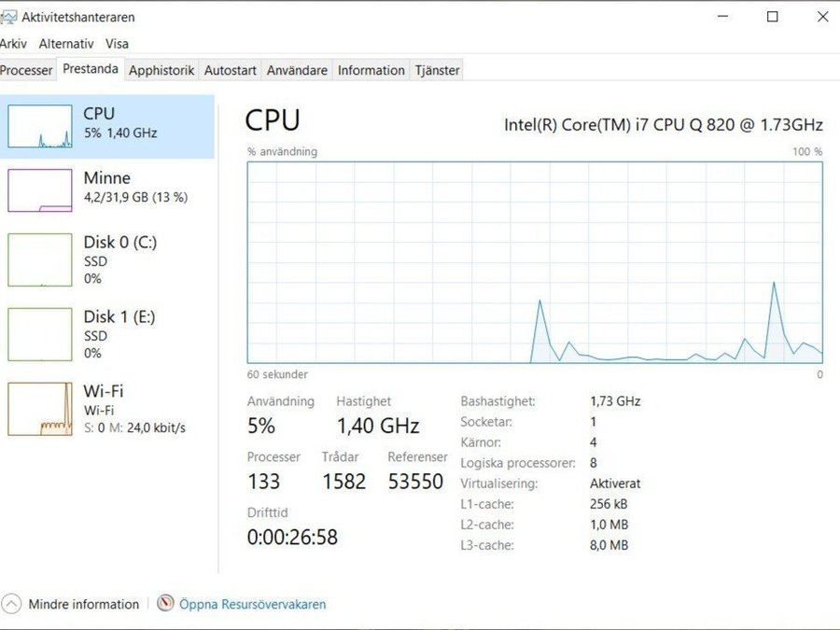Select the CPU mini graph thumbnail

coord(40,126)
